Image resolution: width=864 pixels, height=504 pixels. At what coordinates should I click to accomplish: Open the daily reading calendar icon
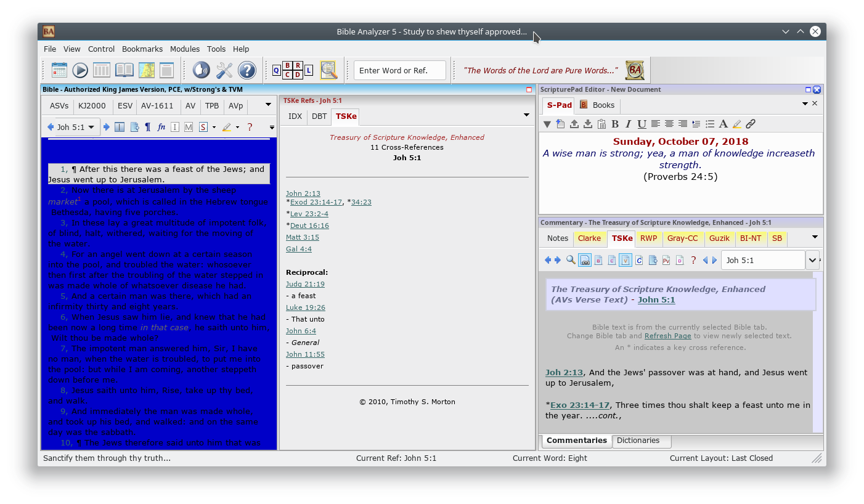click(59, 70)
